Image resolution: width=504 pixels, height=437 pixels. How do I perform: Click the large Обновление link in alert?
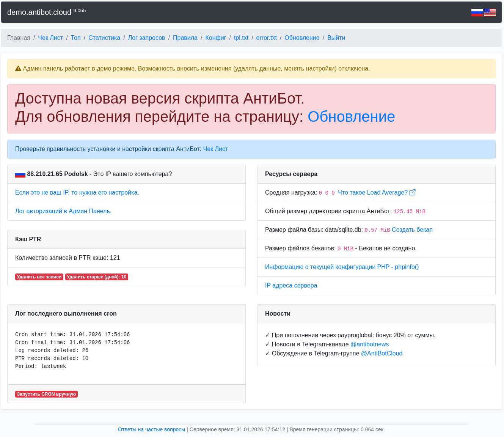pyautogui.click(x=351, y=117)
